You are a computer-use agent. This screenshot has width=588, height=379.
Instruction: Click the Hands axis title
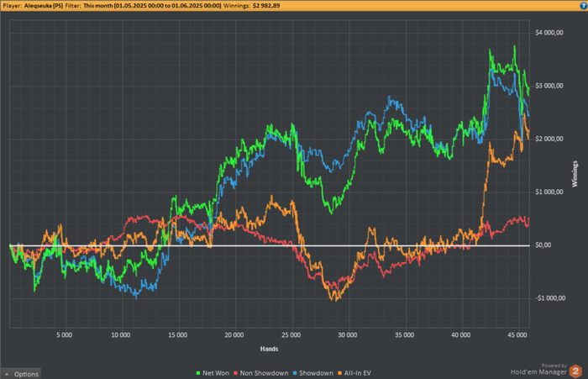pos(270,349)
